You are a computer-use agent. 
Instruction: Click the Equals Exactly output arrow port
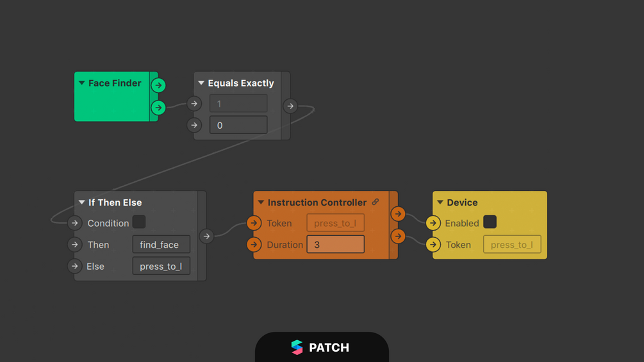click(290, 106)
